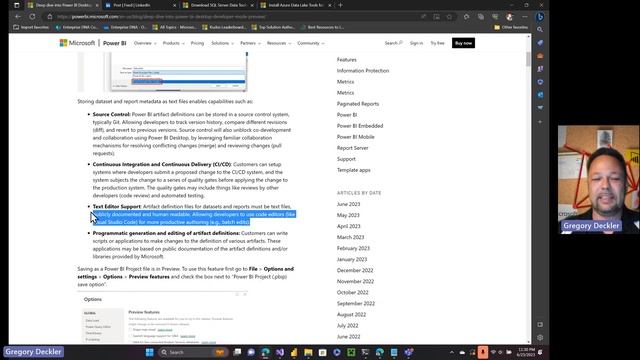Open articles from September 2022
The height and width of the screenshot is (360, 640).
(356, 303)
